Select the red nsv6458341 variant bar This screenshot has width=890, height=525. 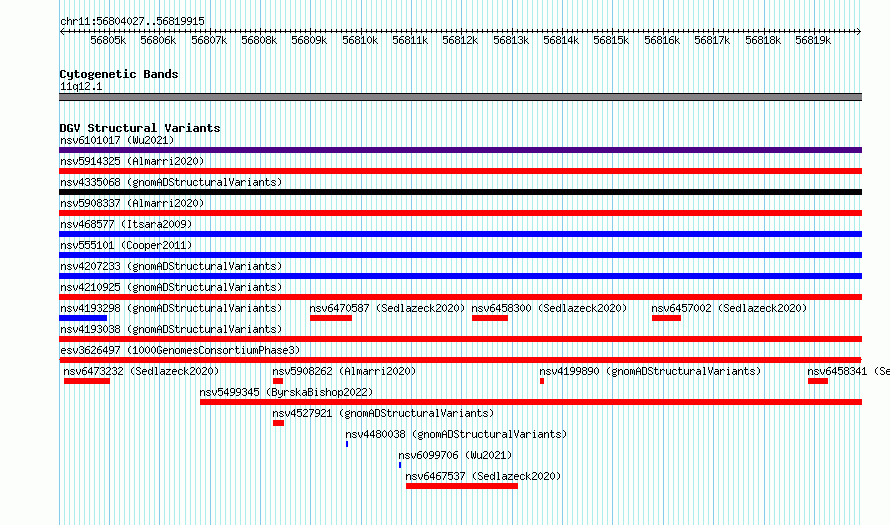pyautogui.click(x=818, y=381)
